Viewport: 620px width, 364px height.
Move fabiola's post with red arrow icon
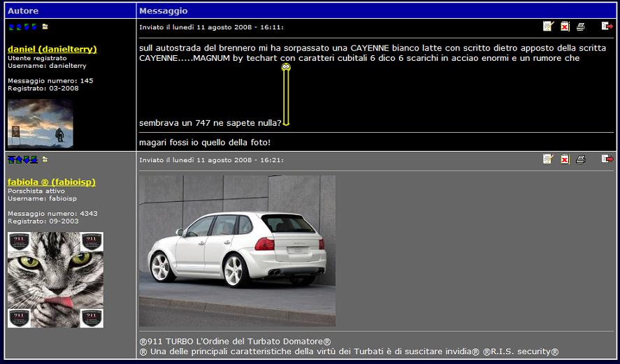point(607,159)
